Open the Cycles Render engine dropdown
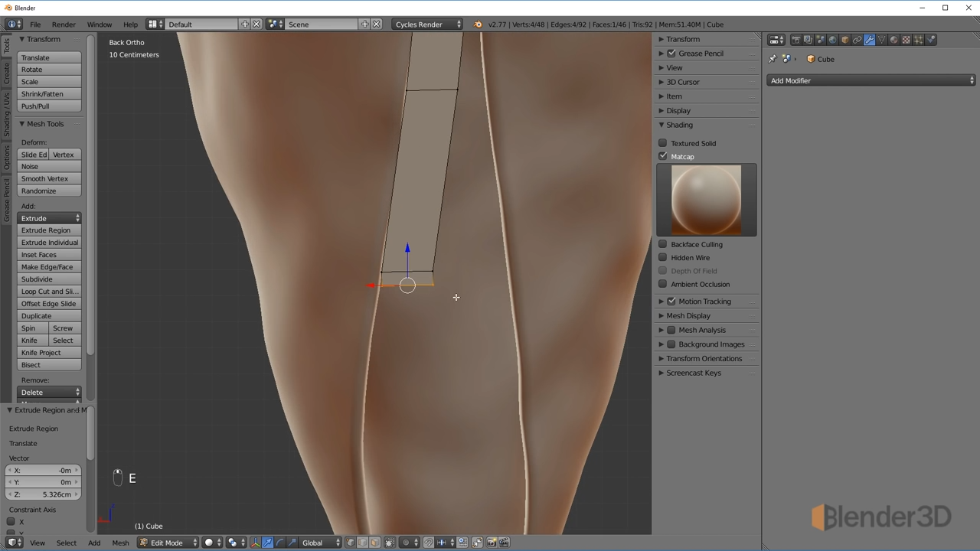980x551 pixels. [x=427, y=24]
